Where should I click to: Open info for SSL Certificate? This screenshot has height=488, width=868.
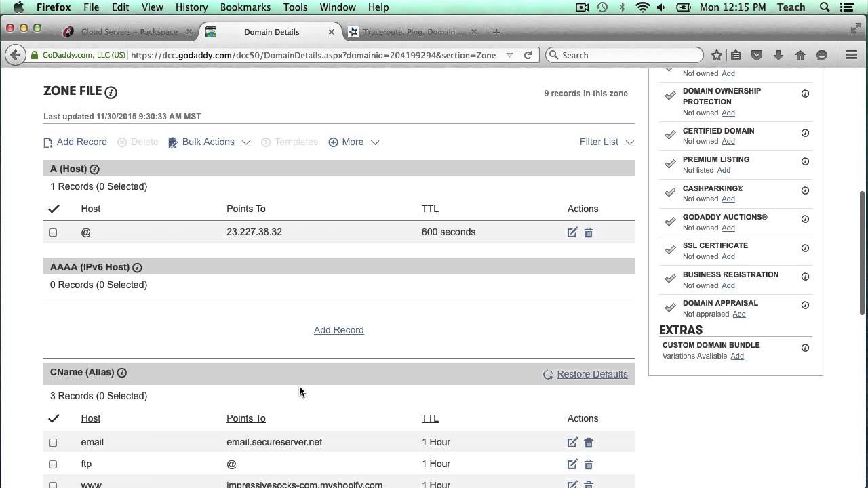[805, 248]
